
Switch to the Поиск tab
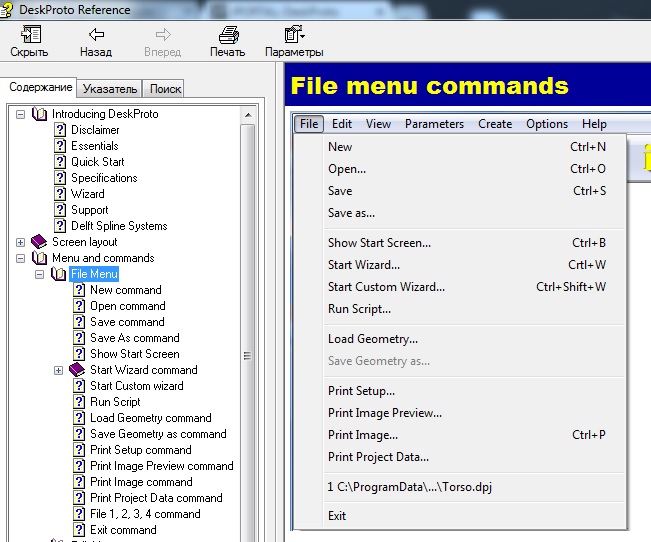[165, 89]
